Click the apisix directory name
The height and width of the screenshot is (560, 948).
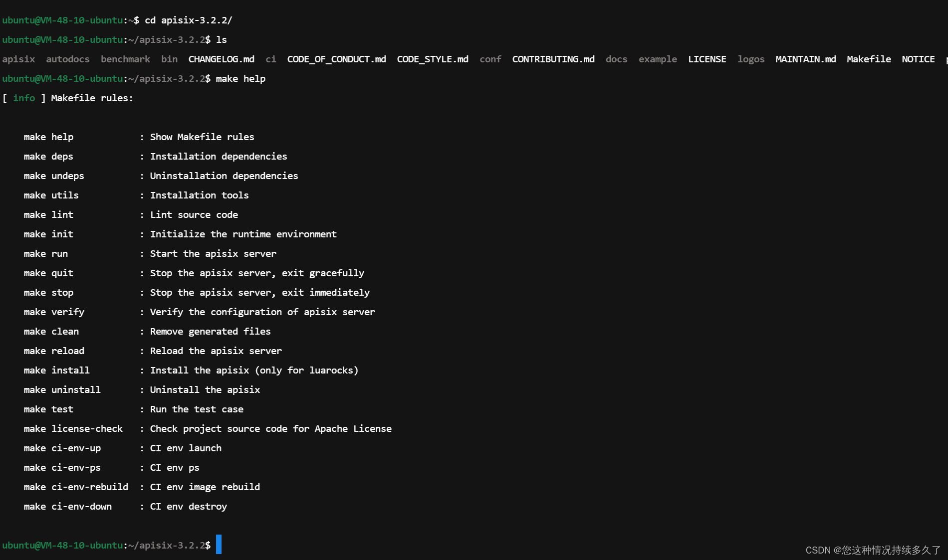18,59
